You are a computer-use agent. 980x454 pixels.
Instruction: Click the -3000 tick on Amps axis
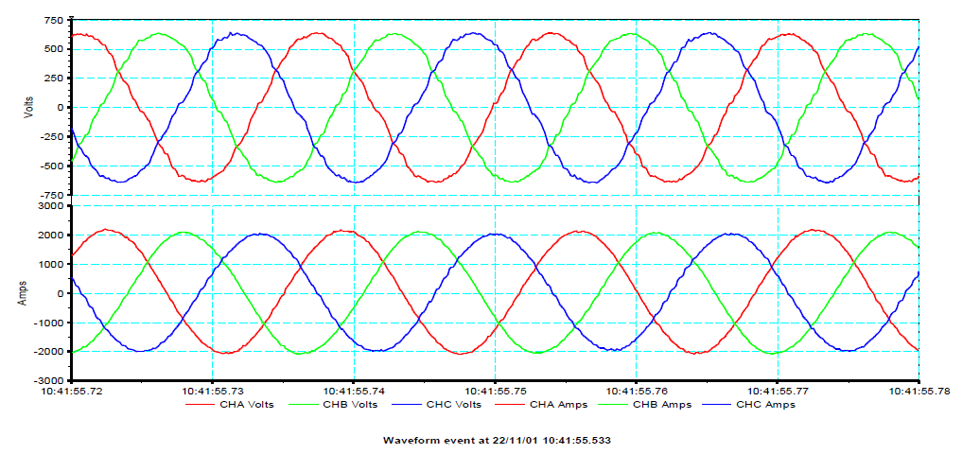(x=51, y=380)
